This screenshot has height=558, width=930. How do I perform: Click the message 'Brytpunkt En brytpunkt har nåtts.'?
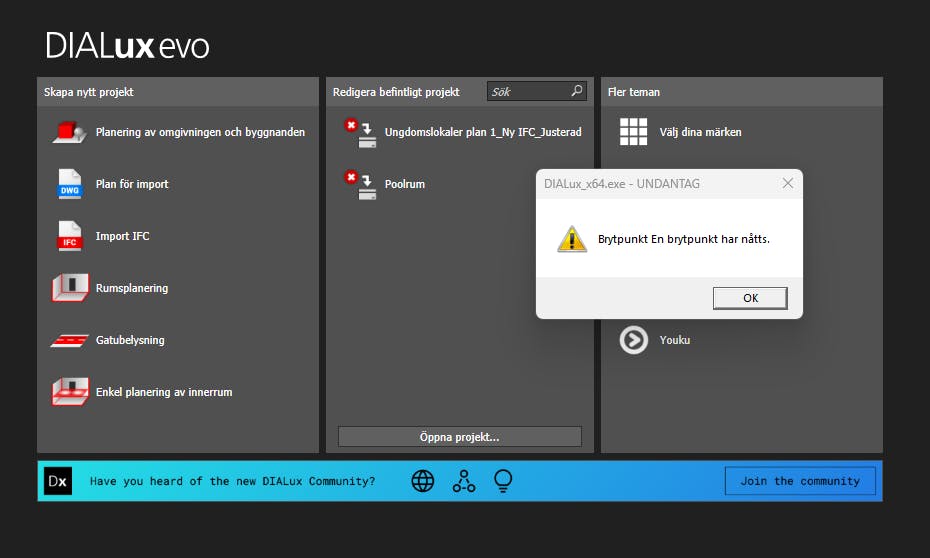(x=683, y=239)
